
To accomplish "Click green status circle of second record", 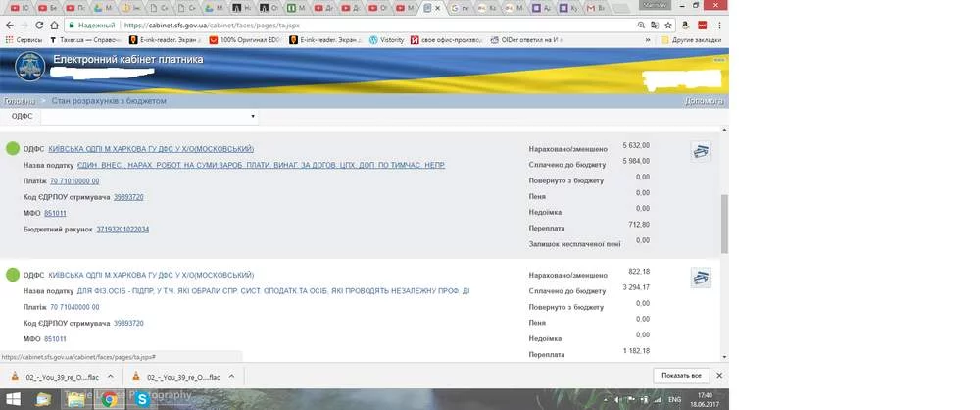I will point(13,275).
